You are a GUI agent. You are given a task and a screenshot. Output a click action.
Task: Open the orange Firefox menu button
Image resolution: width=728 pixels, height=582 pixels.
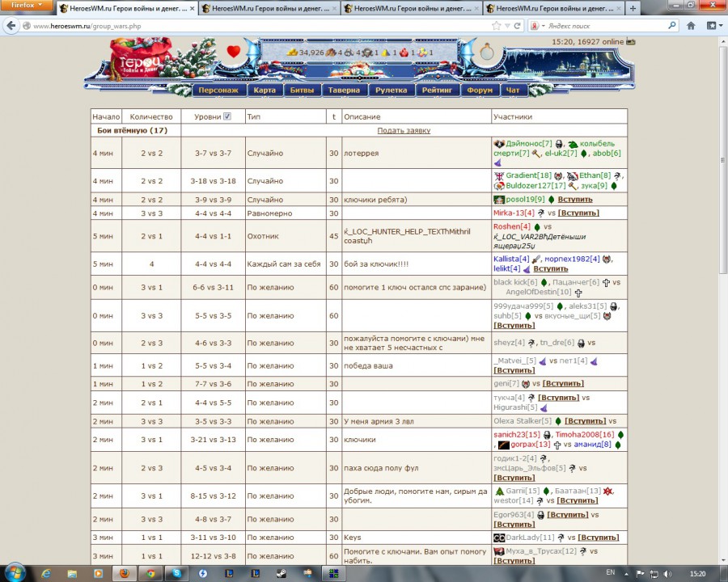pyautogui.click(x=26, y=6)
